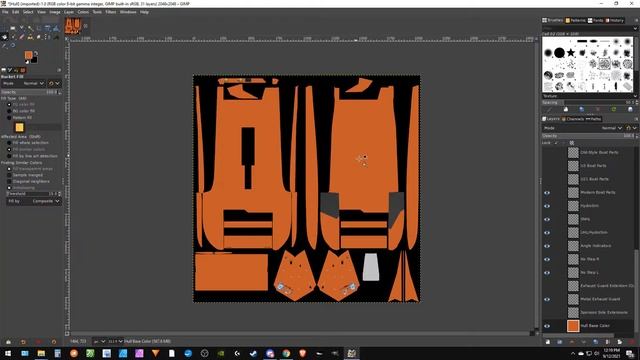The image size is (640, 360).
Task: Raise the selected layer one step
Action: [x=572, y=342]
